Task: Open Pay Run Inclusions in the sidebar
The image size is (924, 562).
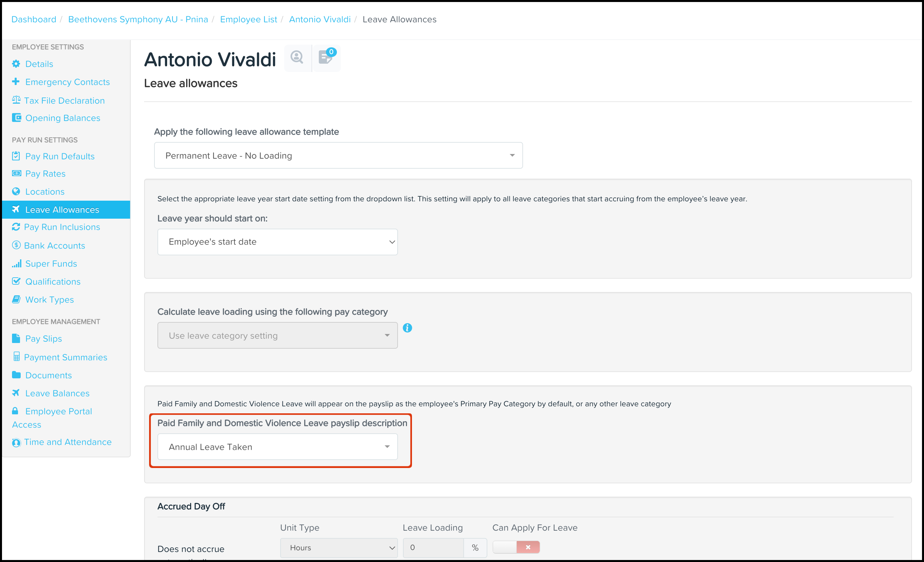Action: tap(62, 227)
